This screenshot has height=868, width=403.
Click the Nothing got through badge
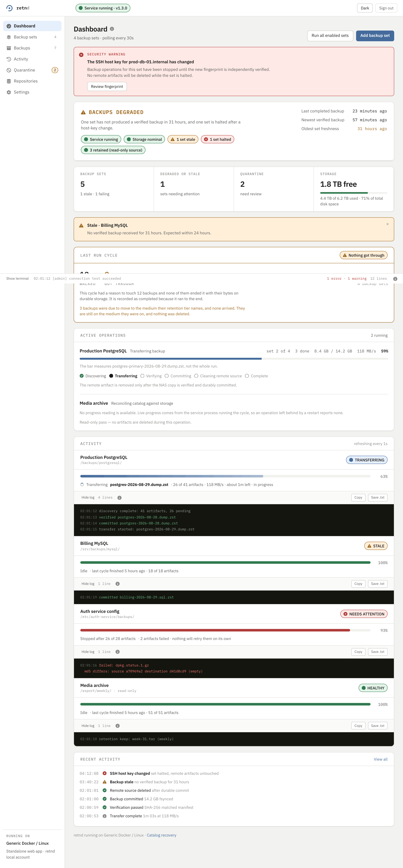pos(364,255)
